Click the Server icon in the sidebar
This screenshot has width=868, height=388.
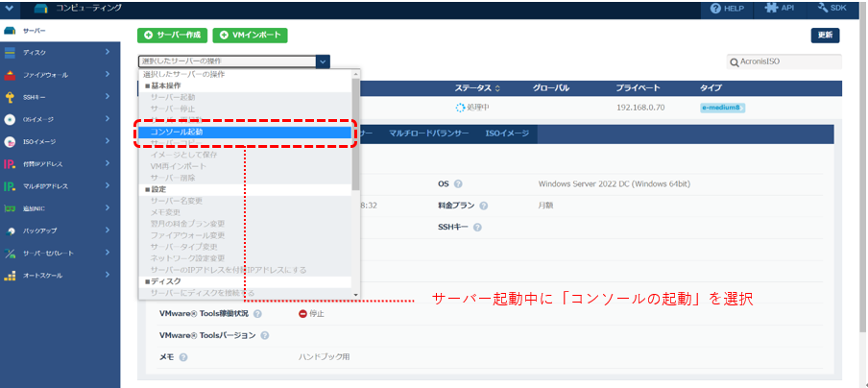(10, 32)
